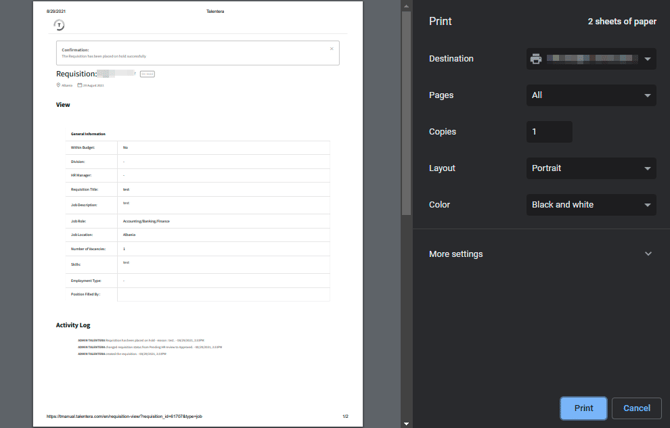Open the Layout dropdown showing Portrait
This screenshot has width=670, height=428.
(x=591, y=168)
